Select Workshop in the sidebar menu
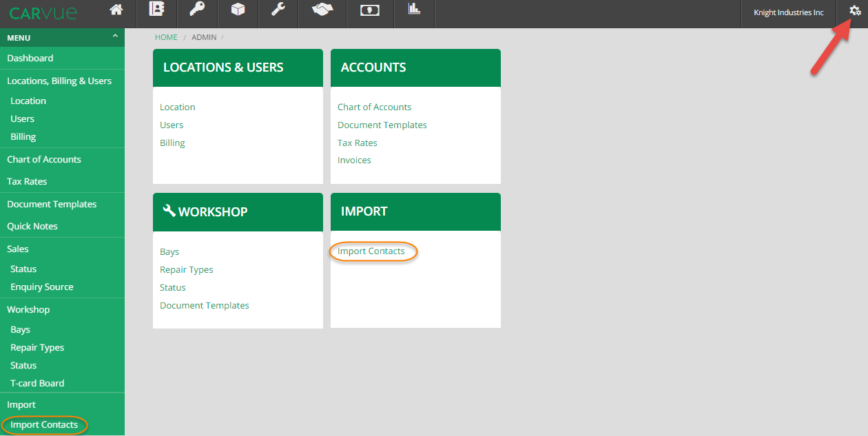Screen dimensions: 868x436 tap(28, 309)
